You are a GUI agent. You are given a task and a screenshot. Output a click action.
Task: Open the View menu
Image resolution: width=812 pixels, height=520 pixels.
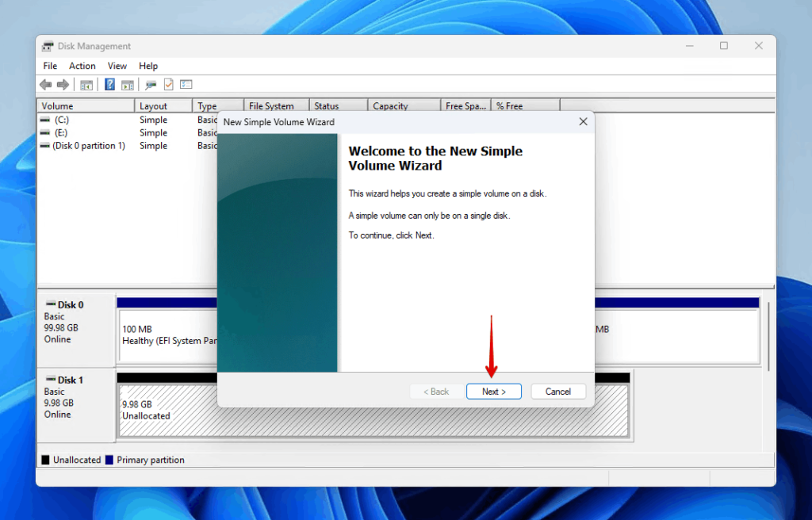[x=117, y=66]
